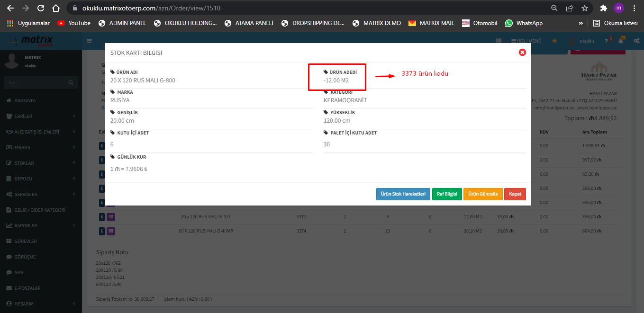
Task: Expand the Raporlar sidebar menu
Action: [40, 225]
